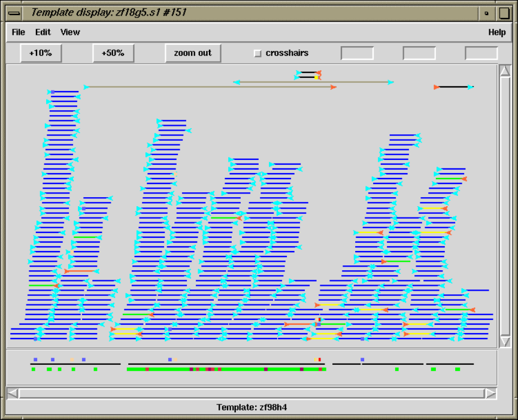Click the long green contig bar in lower panel
The height and width of the screenshot is (420, 518).
click(x=226, y=369)
